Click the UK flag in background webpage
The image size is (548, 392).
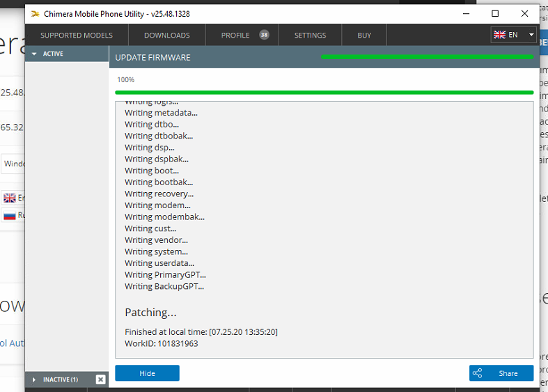(10, 198)
